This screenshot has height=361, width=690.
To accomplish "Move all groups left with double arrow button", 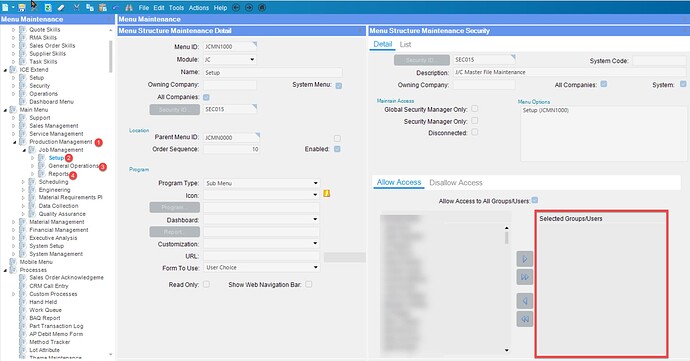I will [x=525, y=319].
